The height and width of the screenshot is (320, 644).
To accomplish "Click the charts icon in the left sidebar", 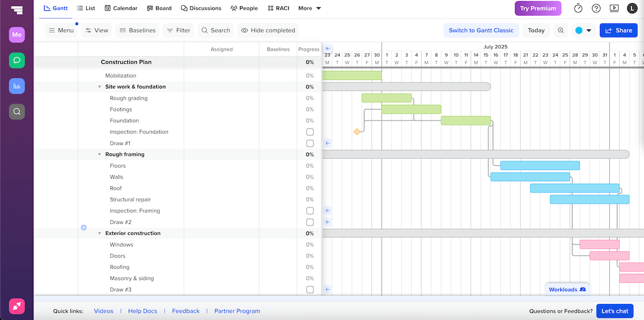I will pyautogui.click(x=17, y=86).
